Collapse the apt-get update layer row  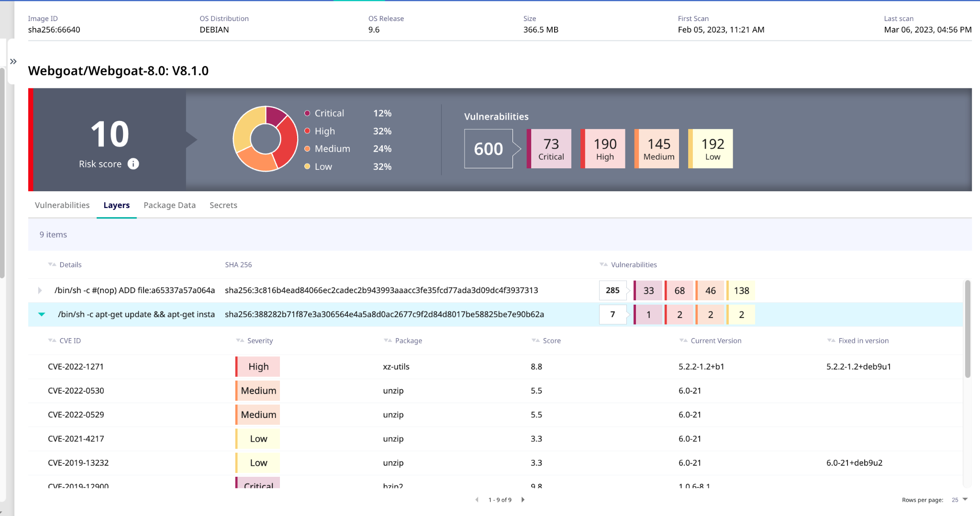pyautogui.click(x=42, y=314)
